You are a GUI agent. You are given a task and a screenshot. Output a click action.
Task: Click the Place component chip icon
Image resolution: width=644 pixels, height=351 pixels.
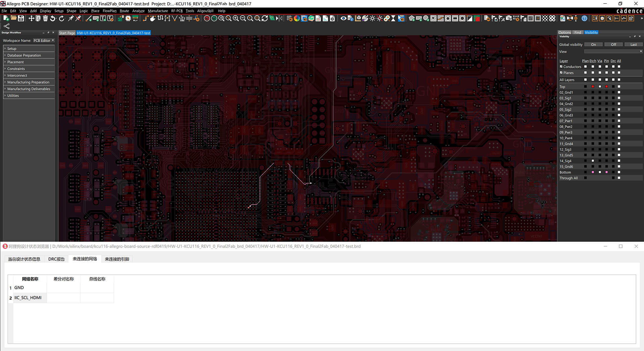pyautogui.click(x=128, y=18)
